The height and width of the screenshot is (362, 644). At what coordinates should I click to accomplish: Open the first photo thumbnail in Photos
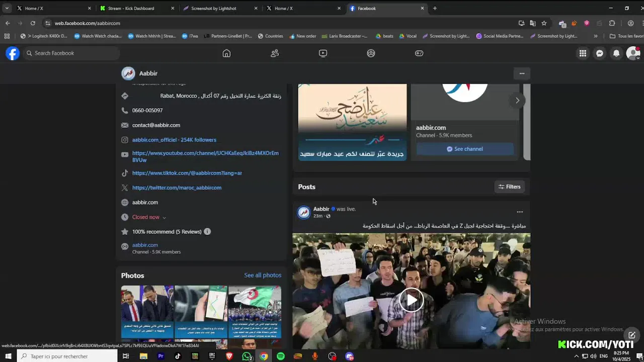coord(147,312)
